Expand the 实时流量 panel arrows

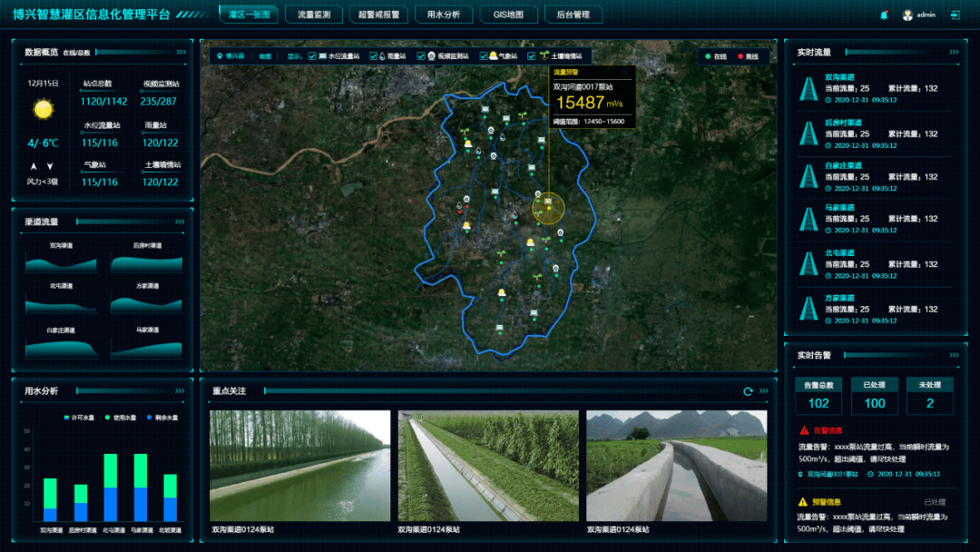coord(954,53)
